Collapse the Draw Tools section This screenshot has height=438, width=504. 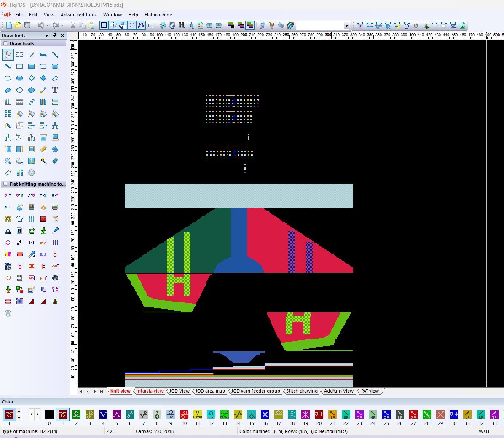pos(5,43)
